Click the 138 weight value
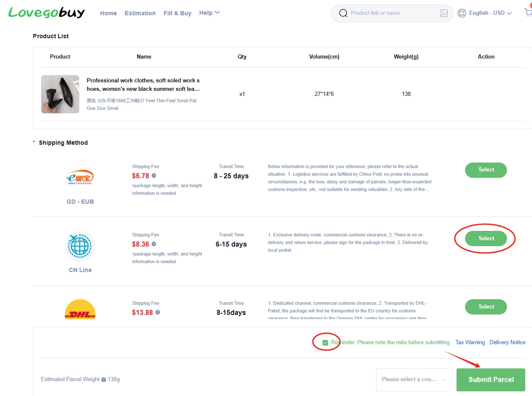 407,94
